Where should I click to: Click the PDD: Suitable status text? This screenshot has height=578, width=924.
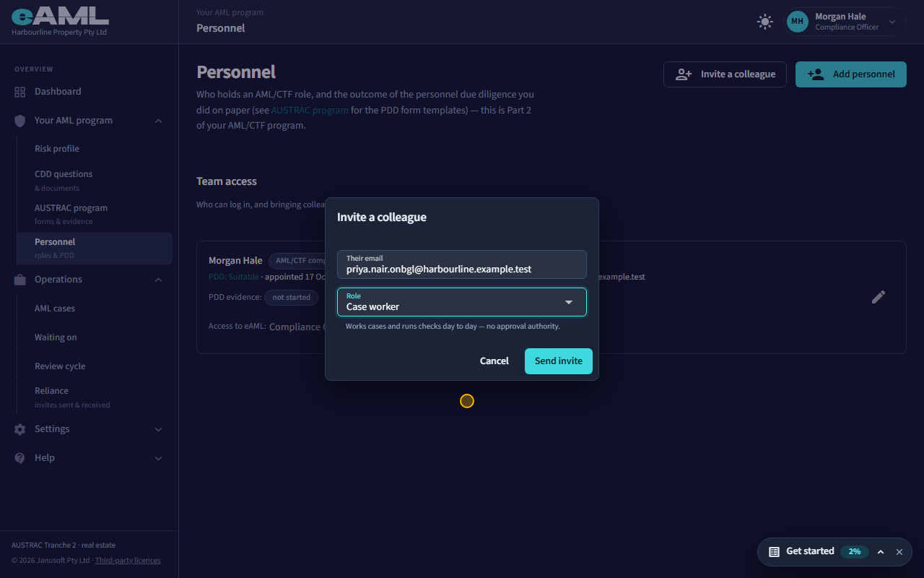tap(233, 277)
